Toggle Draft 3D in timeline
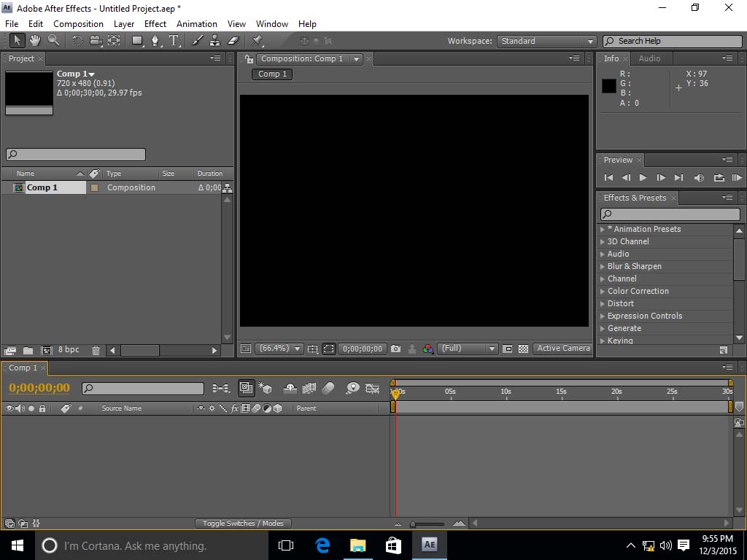This screenshot has height=560, width=747. click(x=266, y=389)
